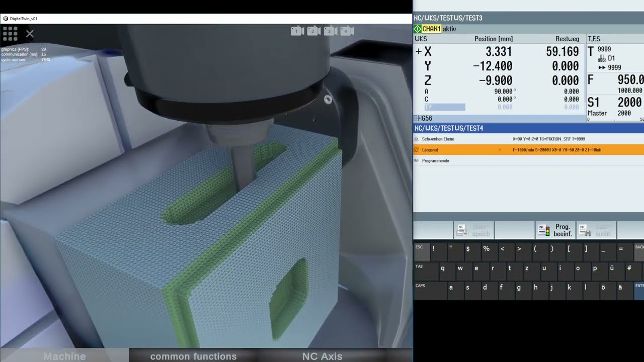Open the NC Axis tab
Viewport: 644px width, 362px height.
pyautogui.click(x=322, y=356)
